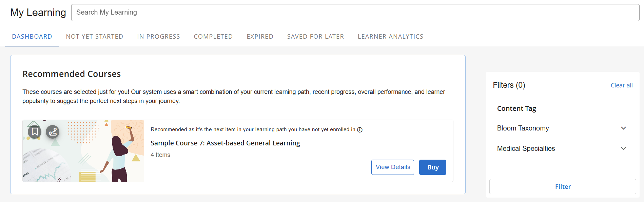Select the Completed tab
Image resolution: width=644 pixels, height=202 pixels.
coord(213,37)
